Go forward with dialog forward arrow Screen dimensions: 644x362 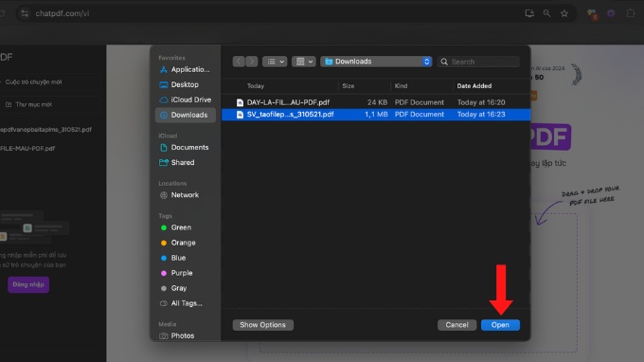coord(252,62)
